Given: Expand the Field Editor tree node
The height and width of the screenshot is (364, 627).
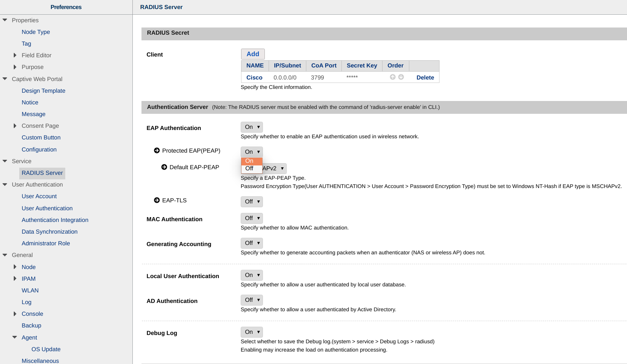Looking at the screenshot, I should pyautogui.click(x=15, y=55).
